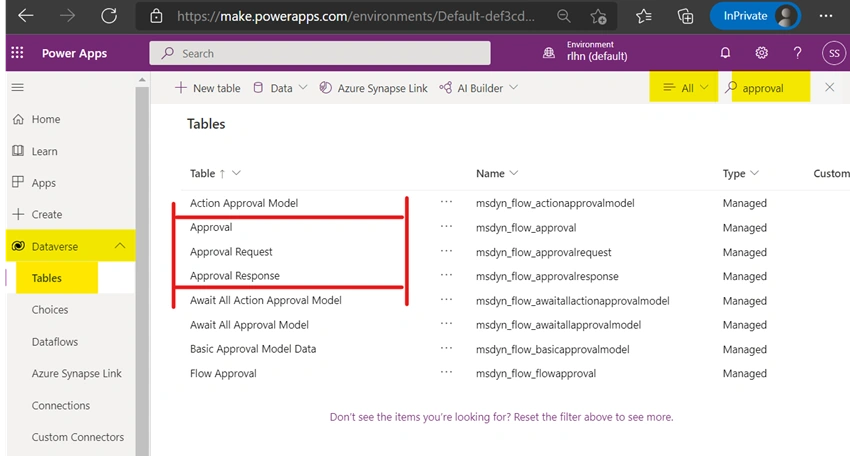850x456 pixels.
Task: Reload the page with the refresh icon
Action: pyautogui.click(x=109, y=16)
